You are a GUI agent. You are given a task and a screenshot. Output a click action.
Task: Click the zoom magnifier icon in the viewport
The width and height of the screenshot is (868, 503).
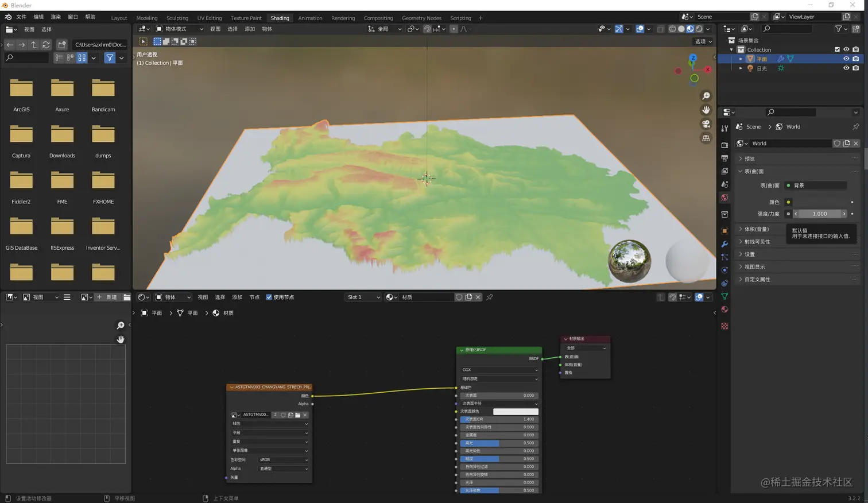pyautogui.click(x=706, y=96)
